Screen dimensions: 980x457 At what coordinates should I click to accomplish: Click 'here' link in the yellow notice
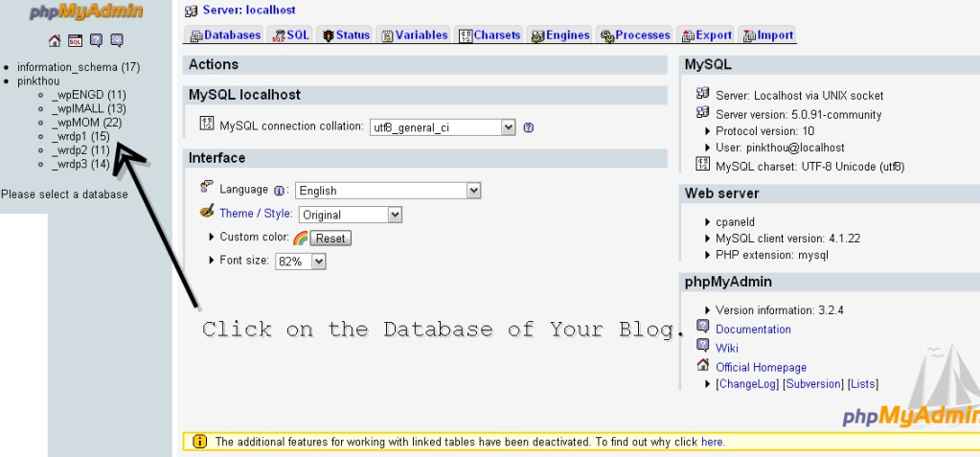tap(712, 442)
